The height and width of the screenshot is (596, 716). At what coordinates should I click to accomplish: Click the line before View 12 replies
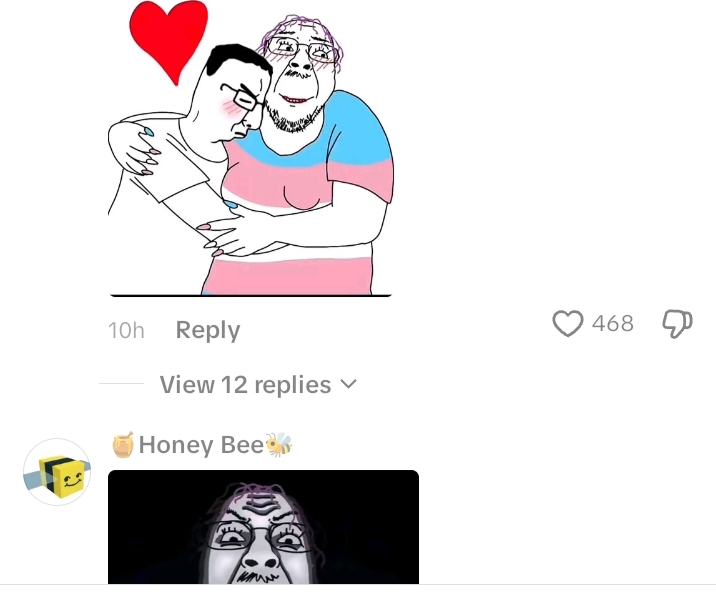[121, 384]
